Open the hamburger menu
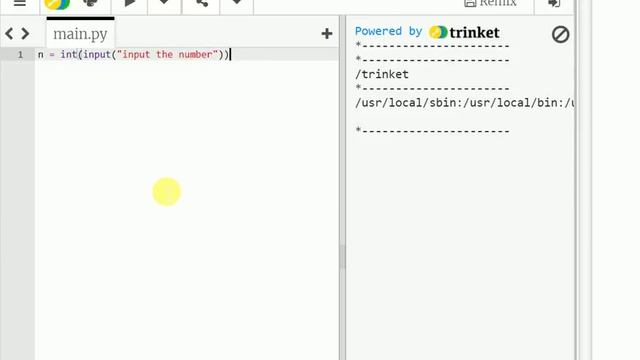Viewport: 640px width, 360px height. tap(20, 3)
